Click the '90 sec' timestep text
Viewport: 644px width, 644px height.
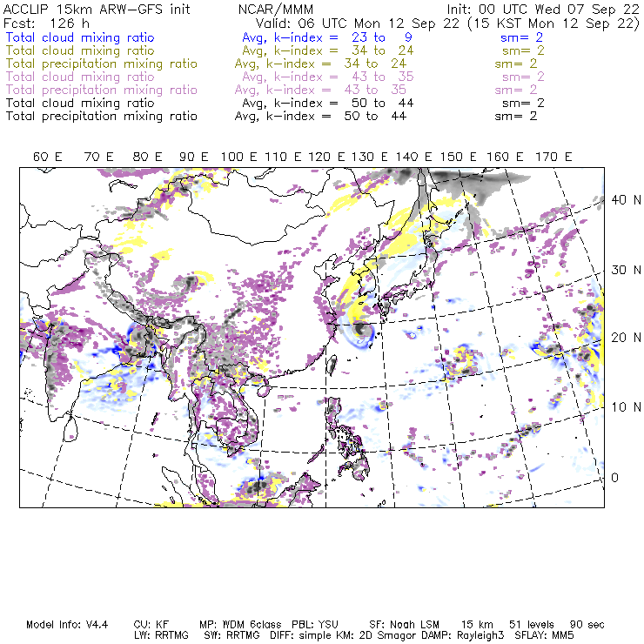coord(587,625)
